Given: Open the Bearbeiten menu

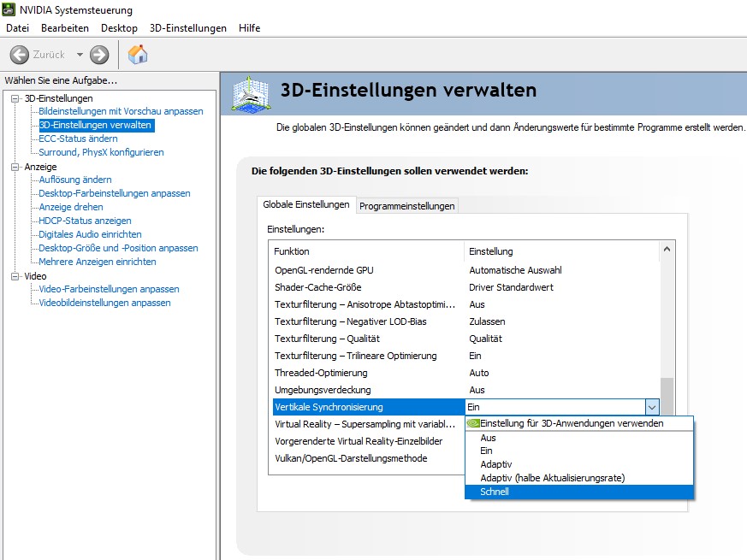Looking at the screenshot, I should click(65, 28).
